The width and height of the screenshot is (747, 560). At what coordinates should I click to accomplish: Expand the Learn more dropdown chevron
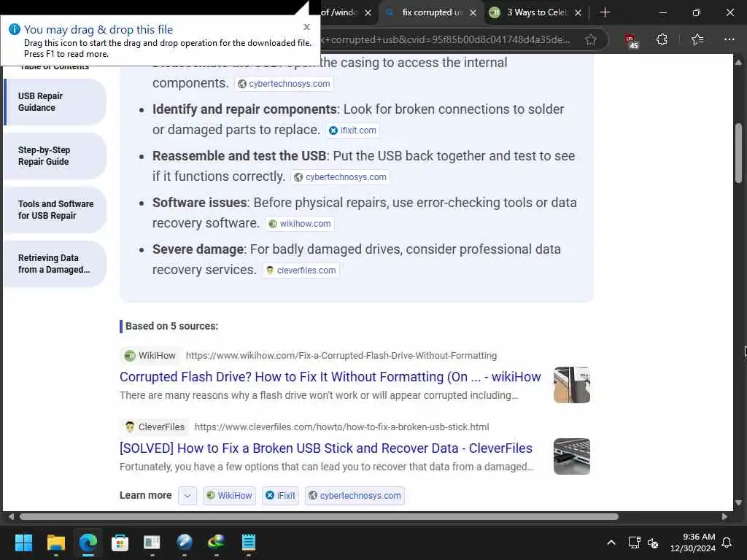pyautogui.click(x=187, y=496)
